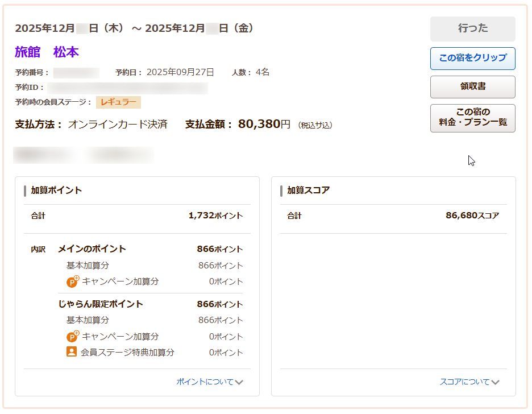Click the chevron beside ポイントについて
The image size is (532, 414).
coord(239,382)
